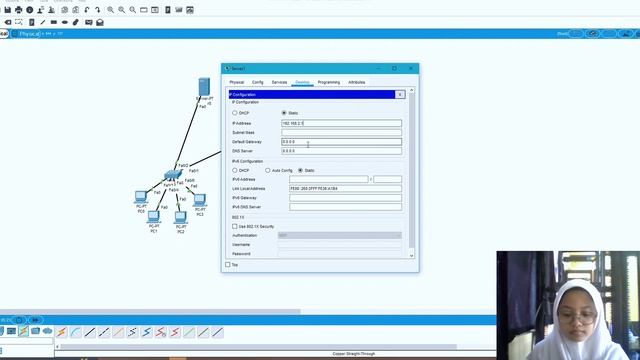Click the Server-PT device on the canvas
Viewport: 640px width, 360px height.
pos(204,87)
